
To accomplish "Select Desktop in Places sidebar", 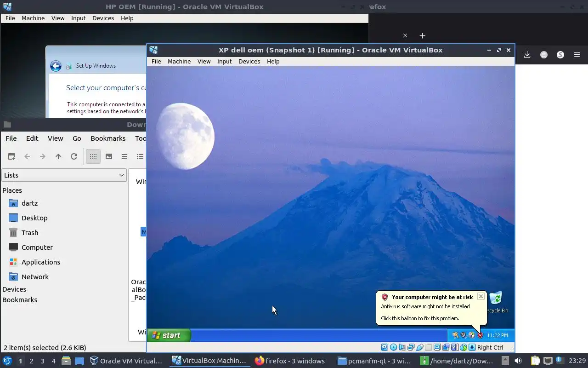I will 34,218.
